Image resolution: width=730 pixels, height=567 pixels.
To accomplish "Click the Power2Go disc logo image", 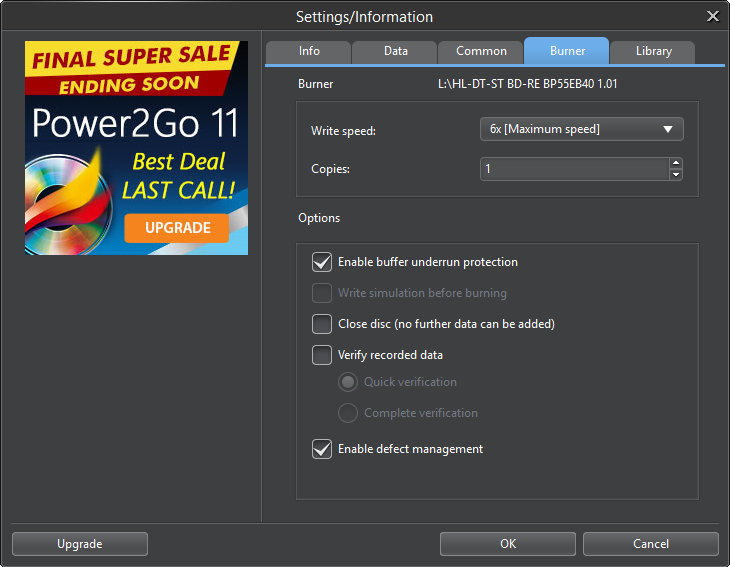I will coord(68,203).
